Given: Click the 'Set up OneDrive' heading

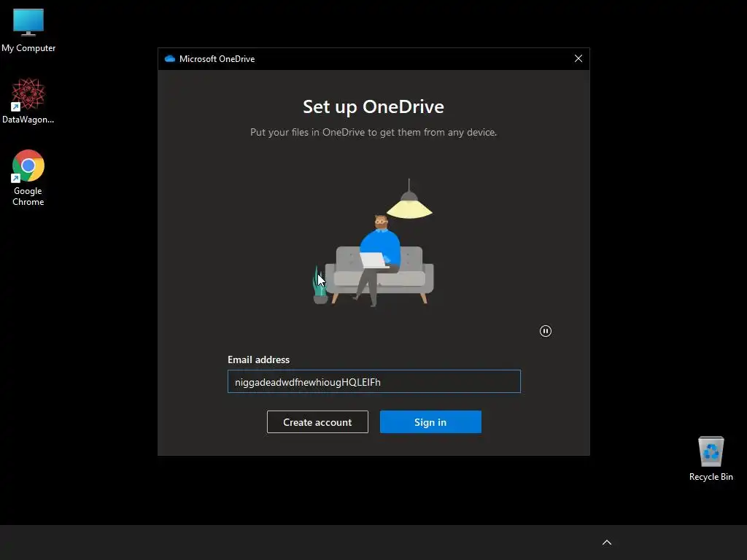Looking at the screenshot, I should (x=373, y=106).
